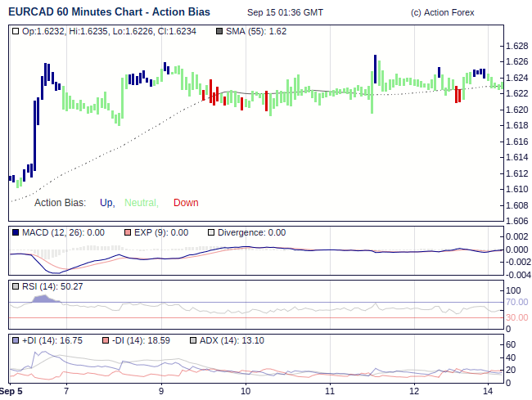532x400 pixels.
Task: Select the red 'Down' Action Bias label
Action: pyautogui.click(x=186, y=203)
